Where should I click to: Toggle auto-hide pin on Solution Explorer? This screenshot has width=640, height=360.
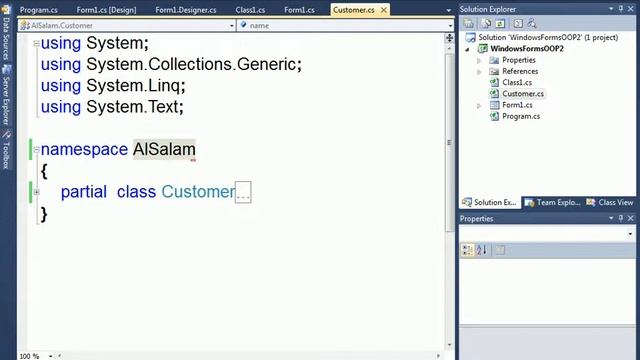click(621, 9)
